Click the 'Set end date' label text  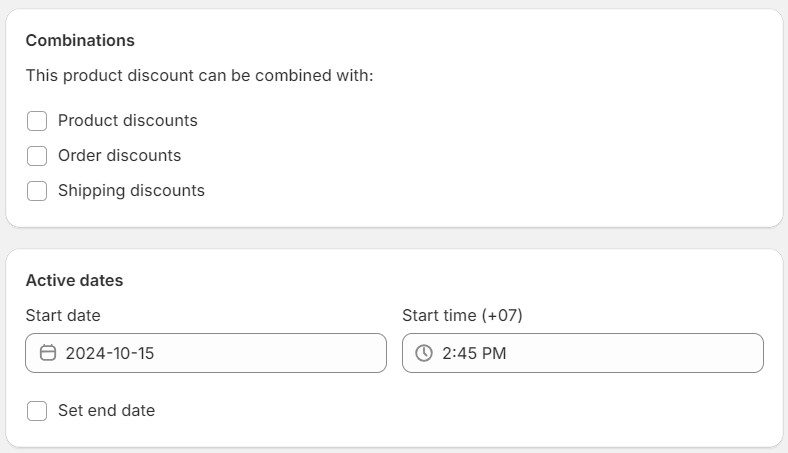pos(106,411)
